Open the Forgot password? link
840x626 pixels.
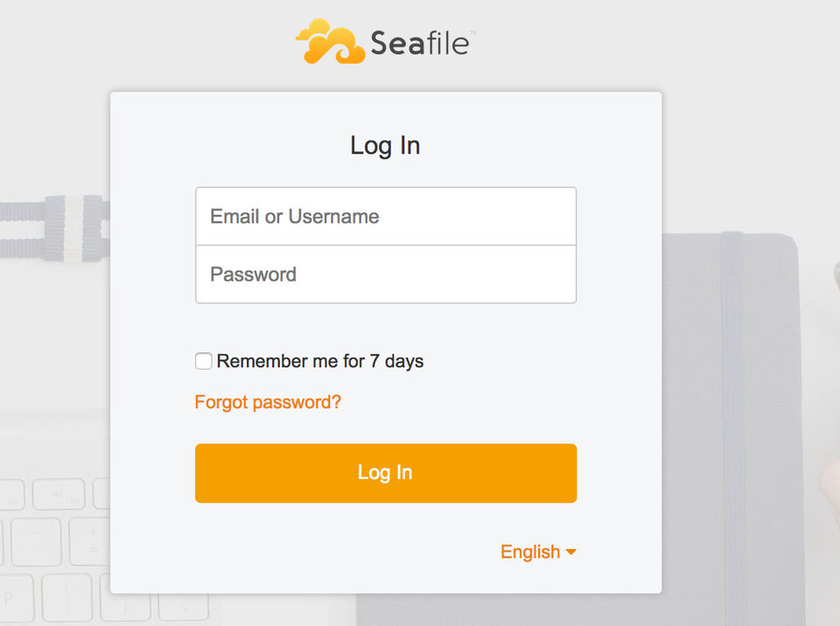click(x=268, y=402)
